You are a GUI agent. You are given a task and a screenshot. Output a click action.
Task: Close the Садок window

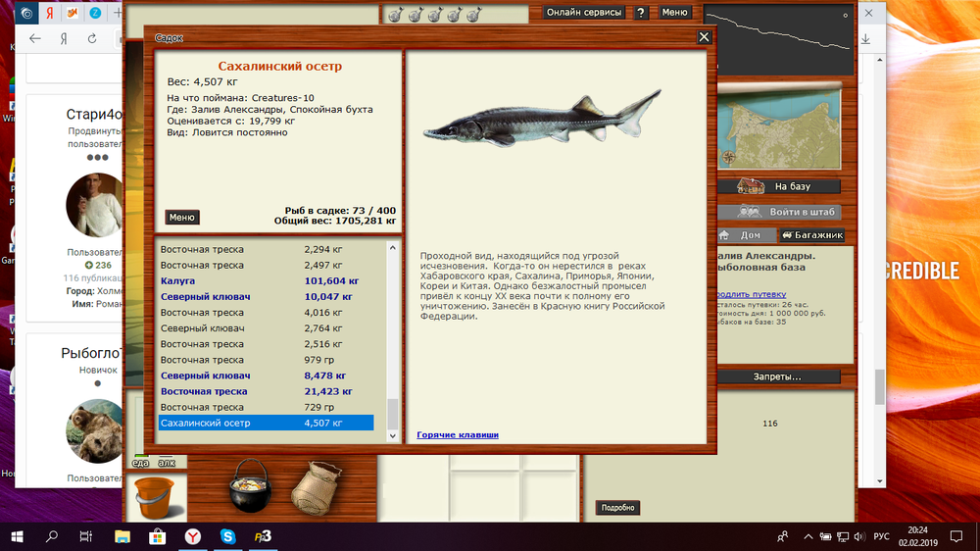click(x=704, y=37)
